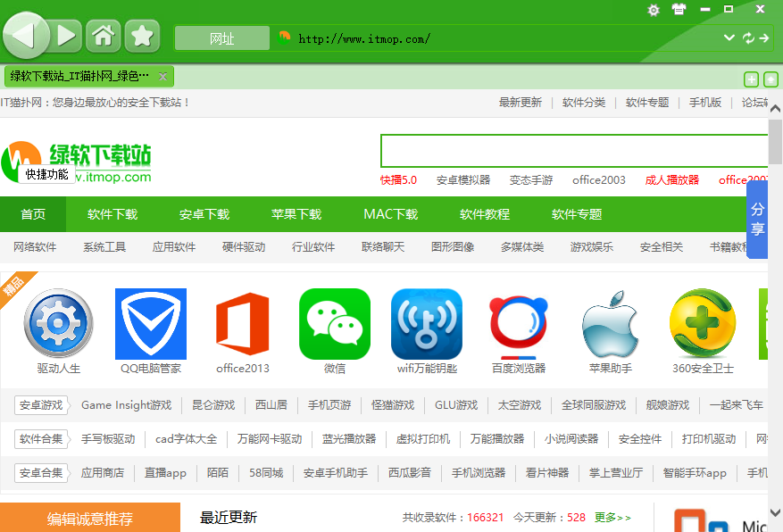Image resolution: width=783 pixels, height=532 pixels.
Task: Refresh the page using the reload icon
Action: 748,37
